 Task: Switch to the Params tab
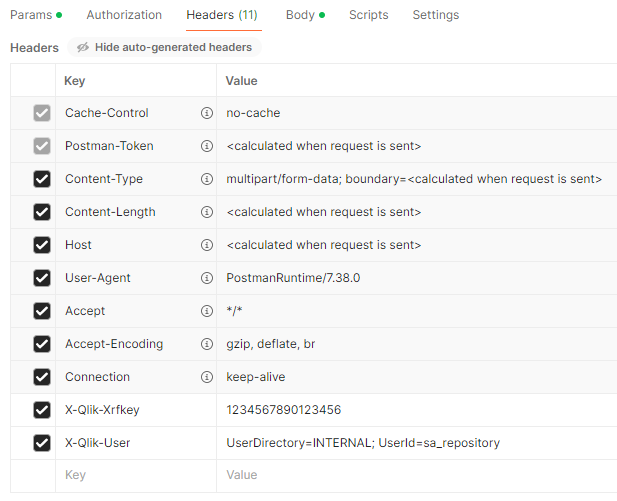31,15
